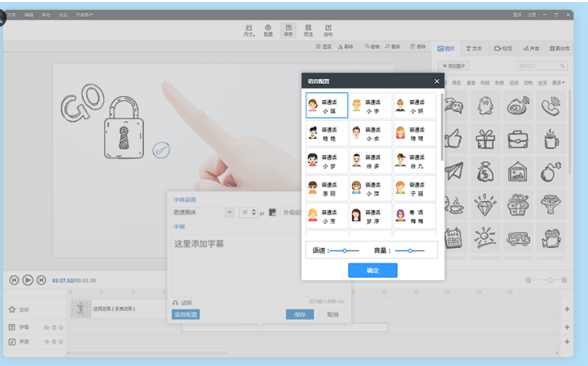Choose the 李阳 voice with orange shirt
The image size is (588, 366).
(x=327, y=188)
